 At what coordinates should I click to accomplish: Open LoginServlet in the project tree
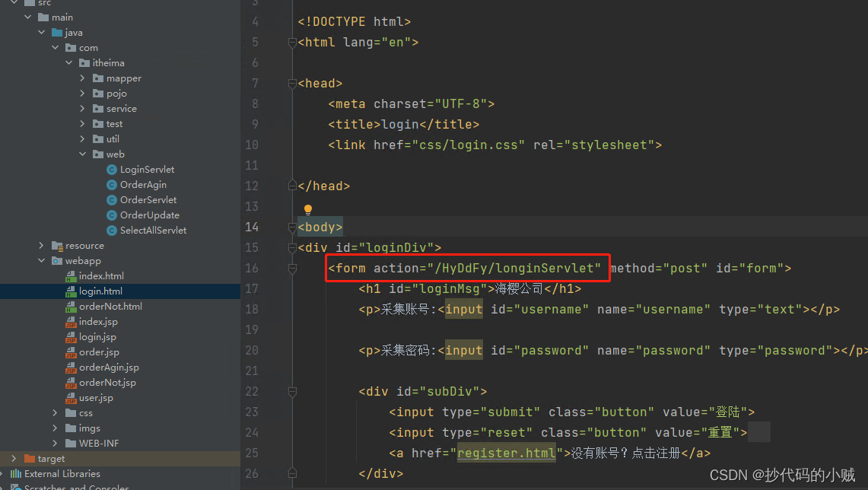point(148,170)
